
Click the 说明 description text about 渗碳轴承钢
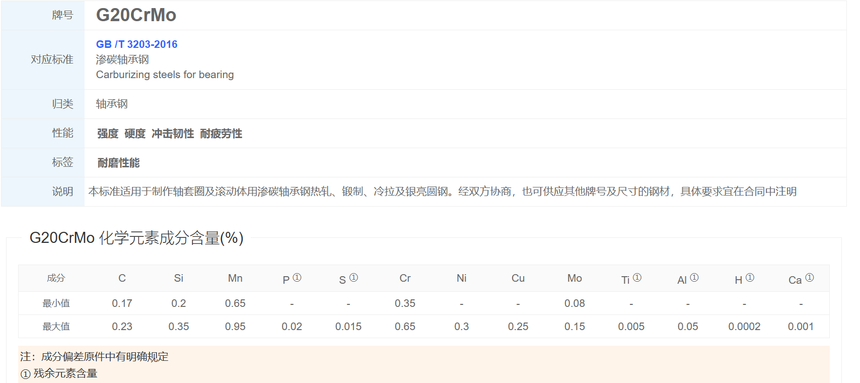pos(442,192)
